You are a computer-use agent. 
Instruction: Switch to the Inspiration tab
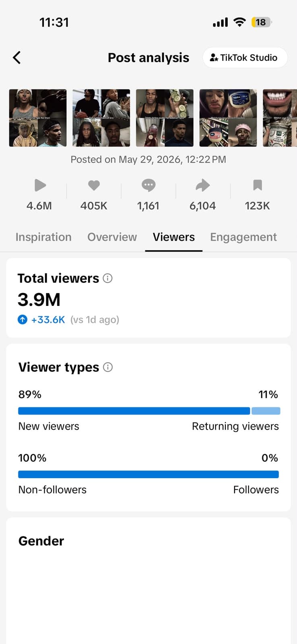(43, 237)
